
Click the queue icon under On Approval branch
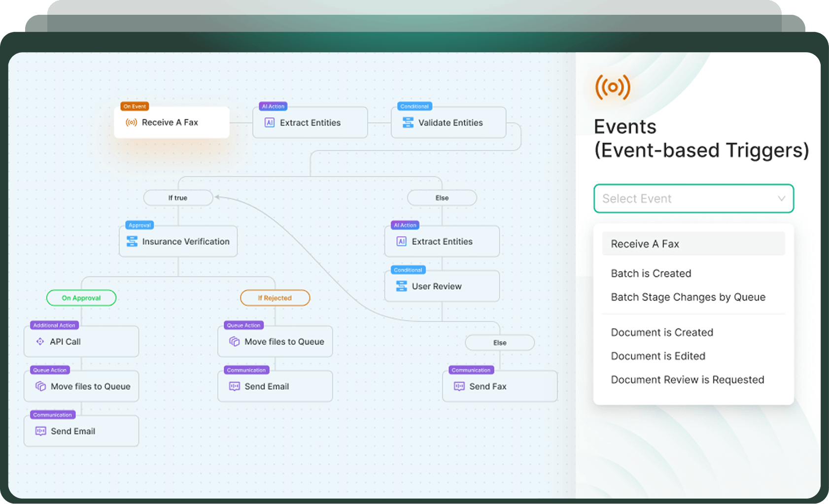[40, 386]
